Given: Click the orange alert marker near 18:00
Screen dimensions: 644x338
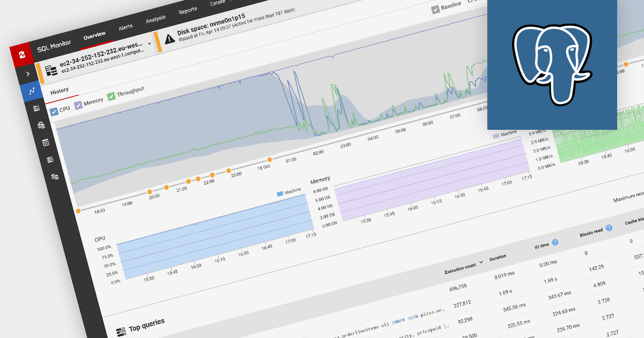Looking at the screenshot, I should click(78, 211).
